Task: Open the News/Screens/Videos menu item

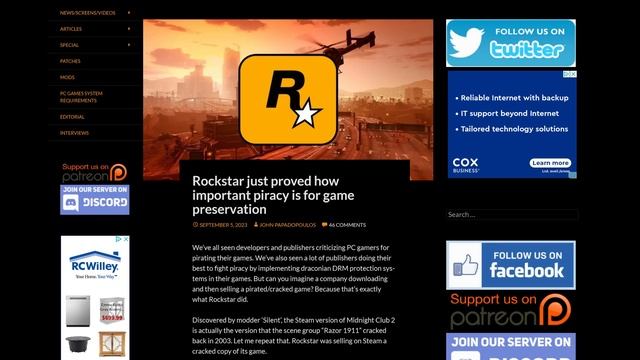Action: click(87, 13)
